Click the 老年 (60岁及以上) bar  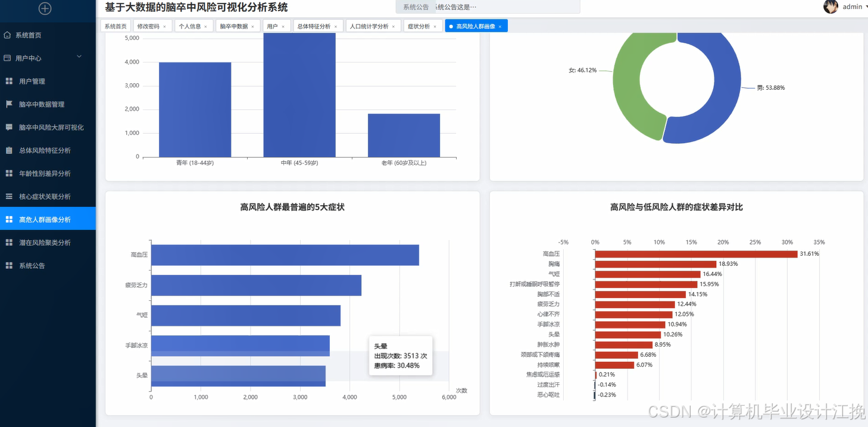(404, 136)
